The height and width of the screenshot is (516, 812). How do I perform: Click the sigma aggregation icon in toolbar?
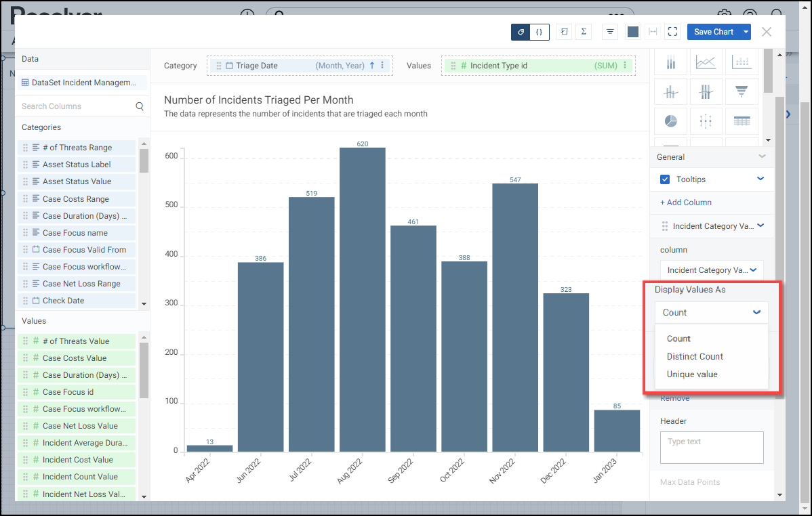(584, 32)
